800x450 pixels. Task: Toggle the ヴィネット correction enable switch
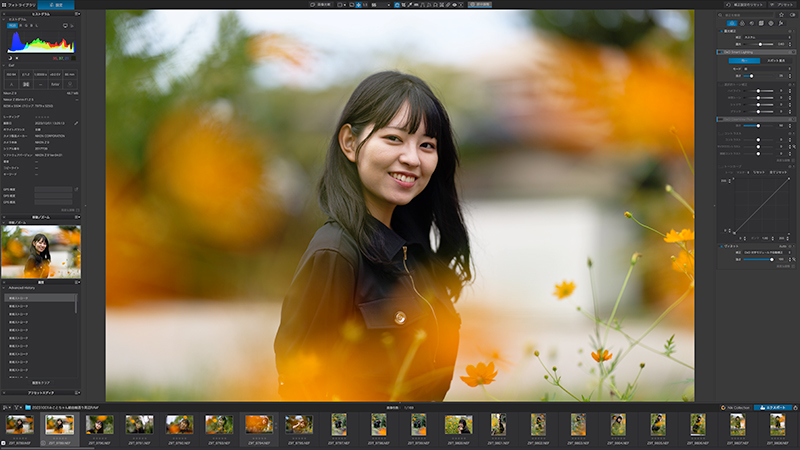pos(721,246)
